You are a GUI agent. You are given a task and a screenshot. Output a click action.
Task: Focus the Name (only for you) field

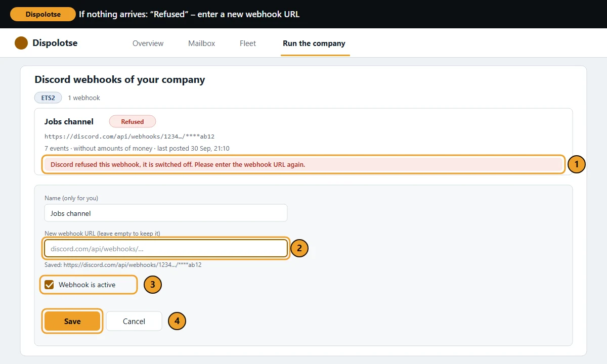[166, 213]
